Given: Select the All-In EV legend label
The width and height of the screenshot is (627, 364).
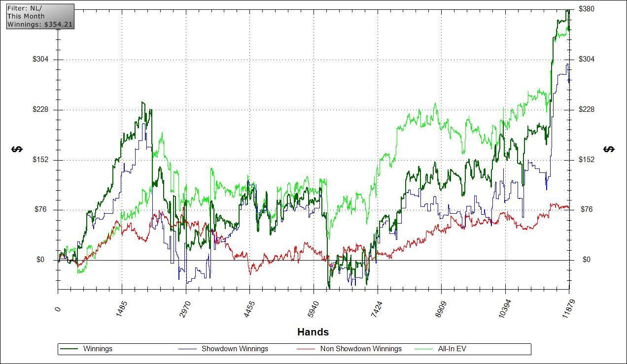Looking at the screenshot, I should click(x=452, y=349).
